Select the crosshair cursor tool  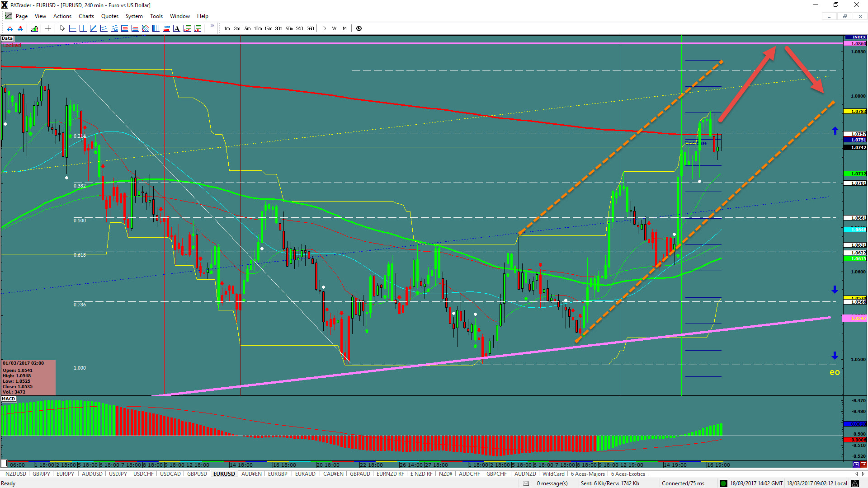[x=48, y=28]
